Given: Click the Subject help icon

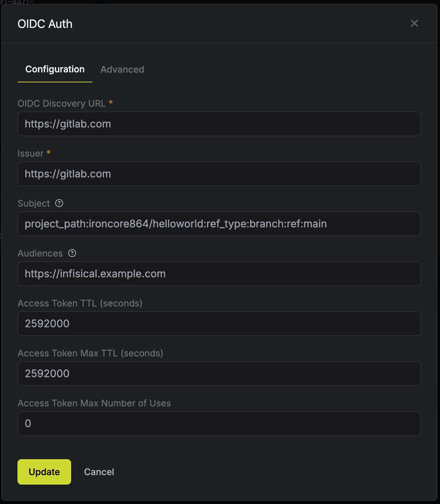Looking at the screenshot, I should (x=59, y=203).
